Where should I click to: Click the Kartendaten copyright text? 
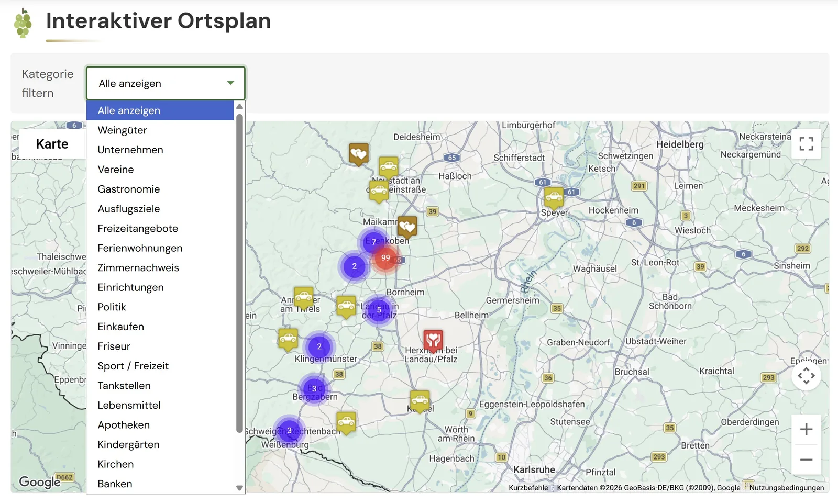coord(648,488)
